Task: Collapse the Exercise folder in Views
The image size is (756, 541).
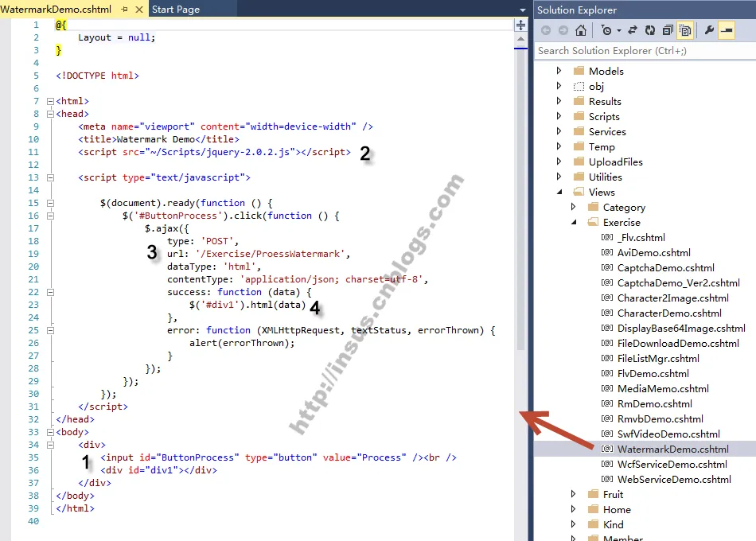Action: pos(574,223)
